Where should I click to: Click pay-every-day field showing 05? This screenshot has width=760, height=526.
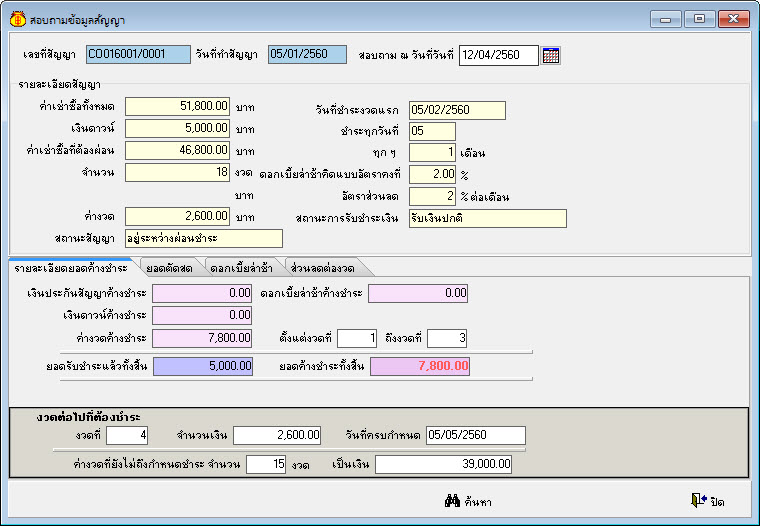(432, 131)
